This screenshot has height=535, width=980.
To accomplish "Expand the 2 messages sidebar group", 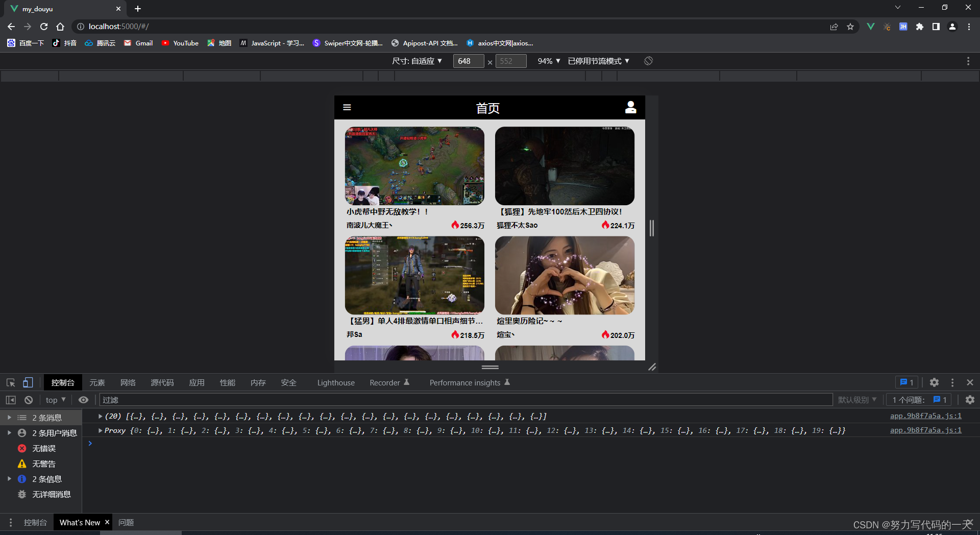I will (9, 418).
